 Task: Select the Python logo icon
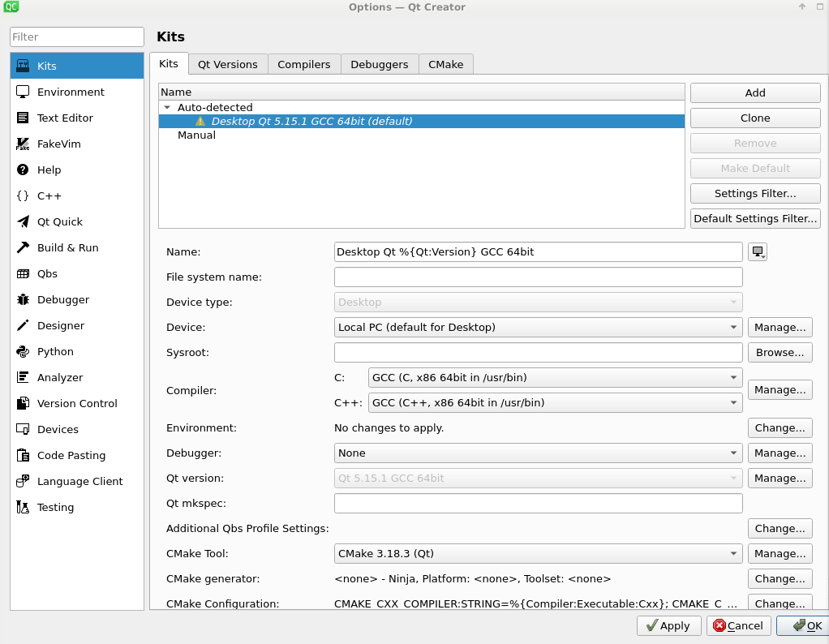23,352
